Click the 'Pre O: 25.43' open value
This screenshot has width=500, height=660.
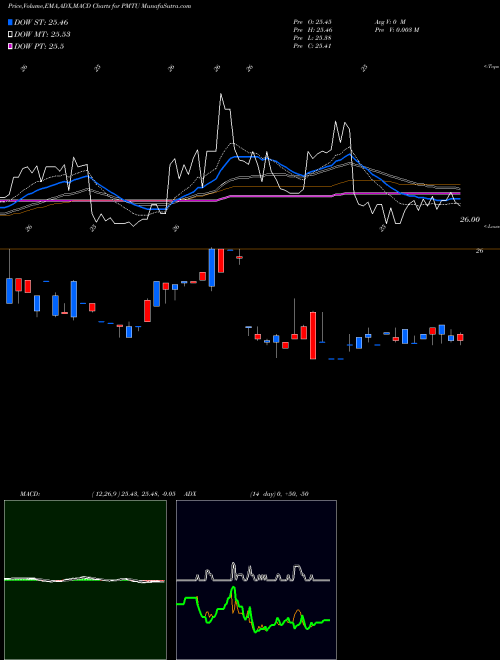312,22
